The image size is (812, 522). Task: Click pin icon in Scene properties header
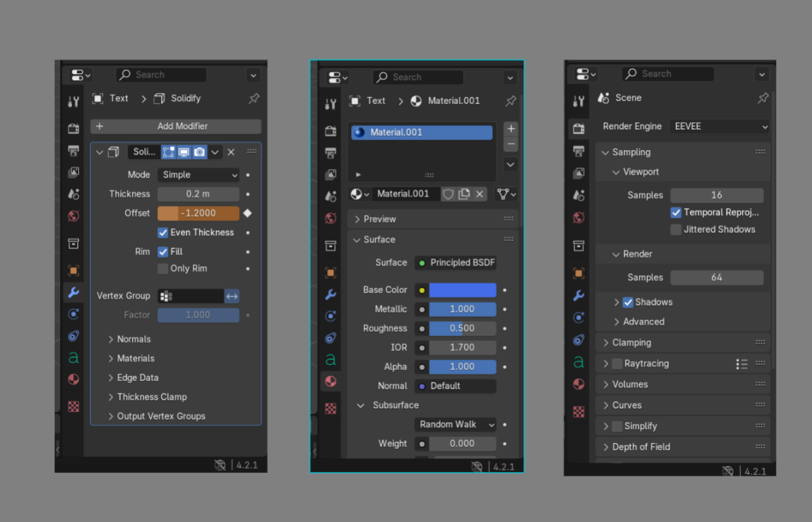tap(762, 98)
